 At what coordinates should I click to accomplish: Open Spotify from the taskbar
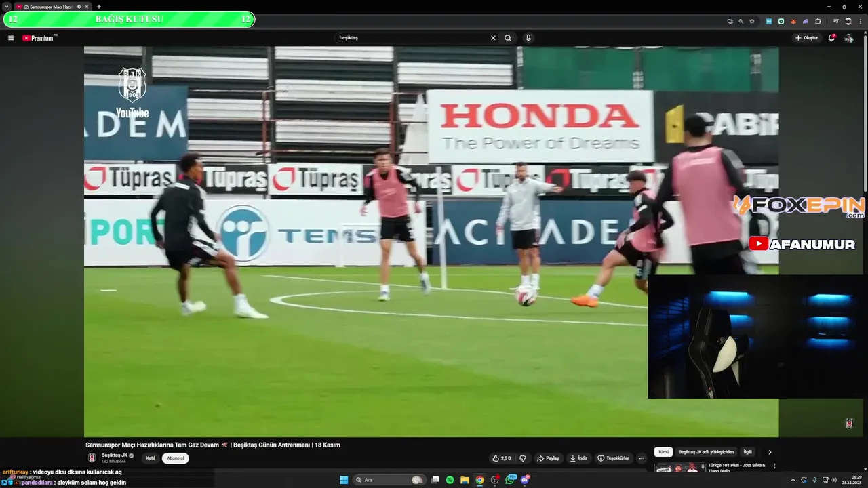pyautogui.click(x=450, y=480)
